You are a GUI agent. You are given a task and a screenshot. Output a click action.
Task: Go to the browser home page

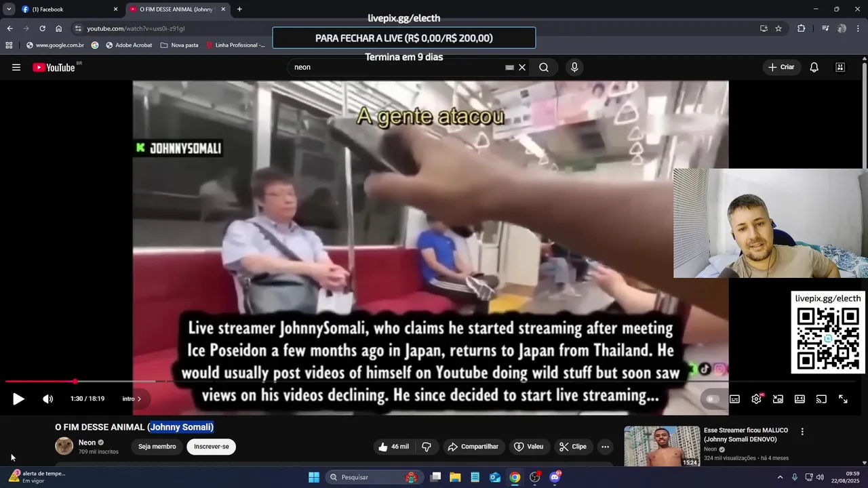point(58,28)
